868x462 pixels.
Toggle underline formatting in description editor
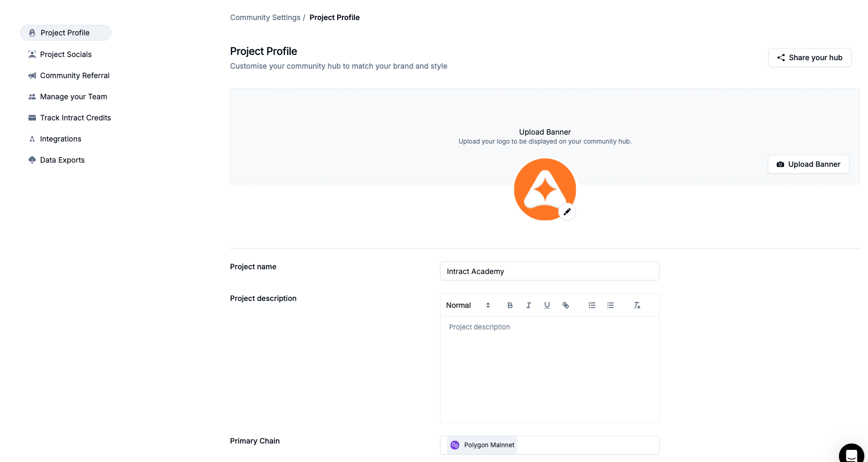(x=547, y=305)
